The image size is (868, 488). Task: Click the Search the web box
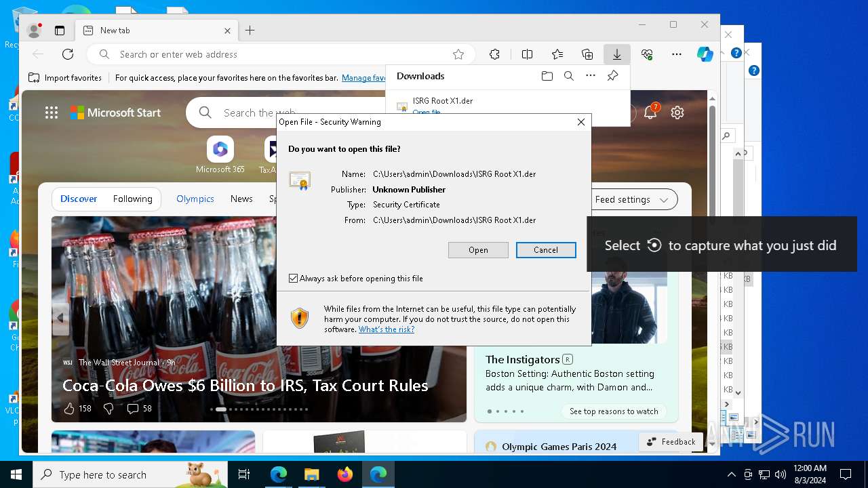[x=260, y=113]
